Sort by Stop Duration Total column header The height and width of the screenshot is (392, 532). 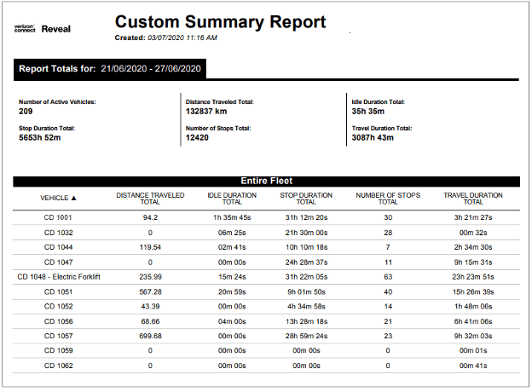[x=306, y=199]
